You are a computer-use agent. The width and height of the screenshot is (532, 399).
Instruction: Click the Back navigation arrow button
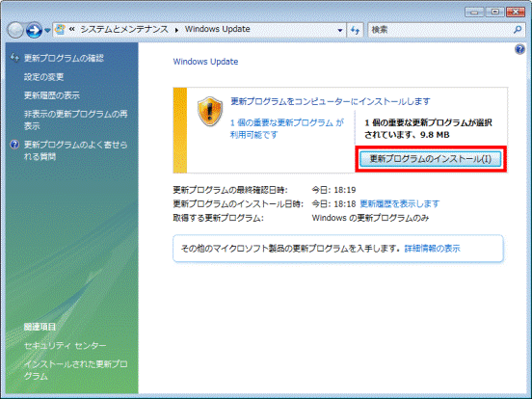[x=15, y=30]
